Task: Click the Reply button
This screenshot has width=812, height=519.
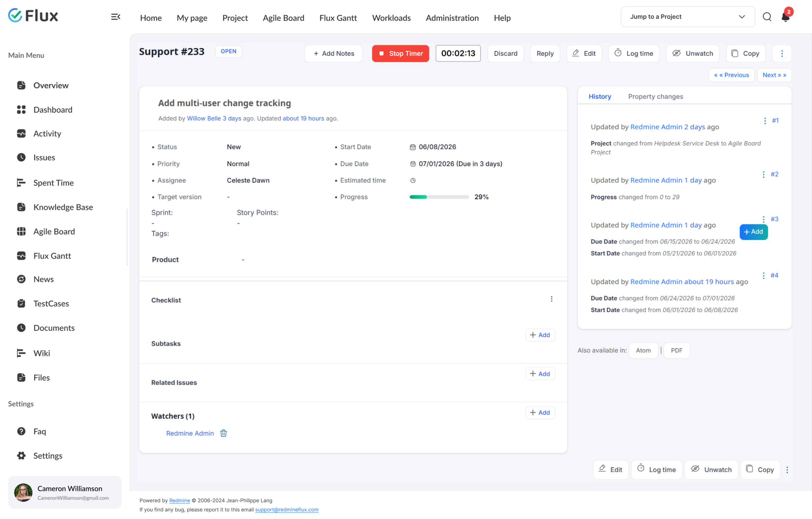Action: pyautogui.click(x=545, y=53)
